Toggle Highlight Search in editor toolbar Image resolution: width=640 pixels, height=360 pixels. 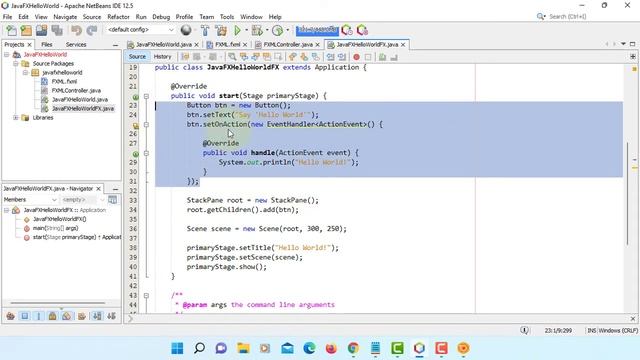point(267,57)
